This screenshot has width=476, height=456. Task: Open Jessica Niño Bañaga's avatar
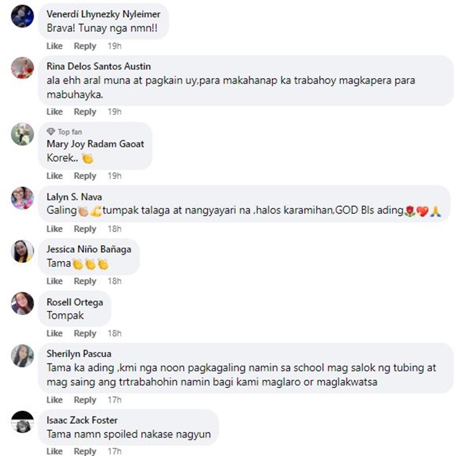[x=22, y=251]
